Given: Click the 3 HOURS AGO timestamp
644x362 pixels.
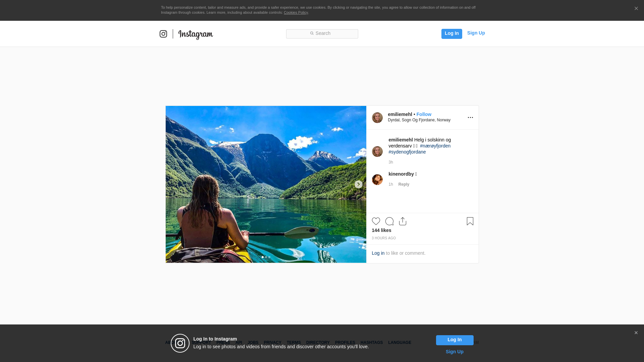Looking at the screenshot, I should (x=384, y=238).
